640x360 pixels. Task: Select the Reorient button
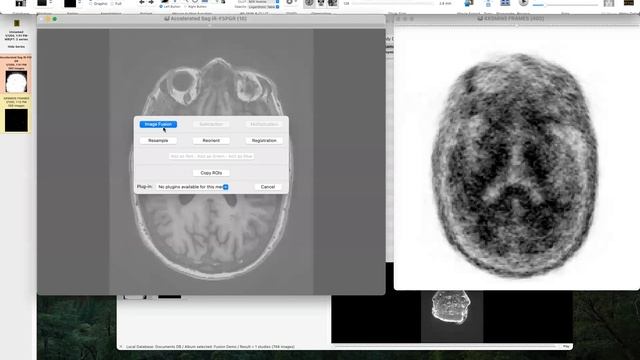pyautogui.click(x=211, y=140)
